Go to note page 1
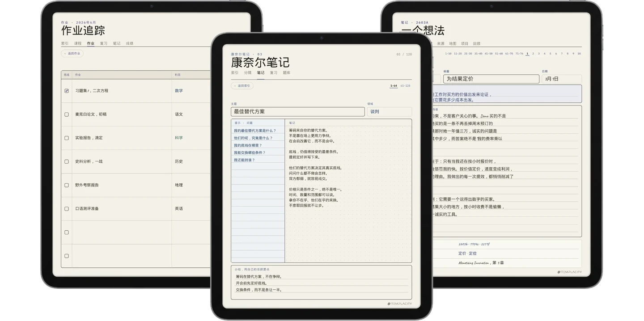 point(527,54)
